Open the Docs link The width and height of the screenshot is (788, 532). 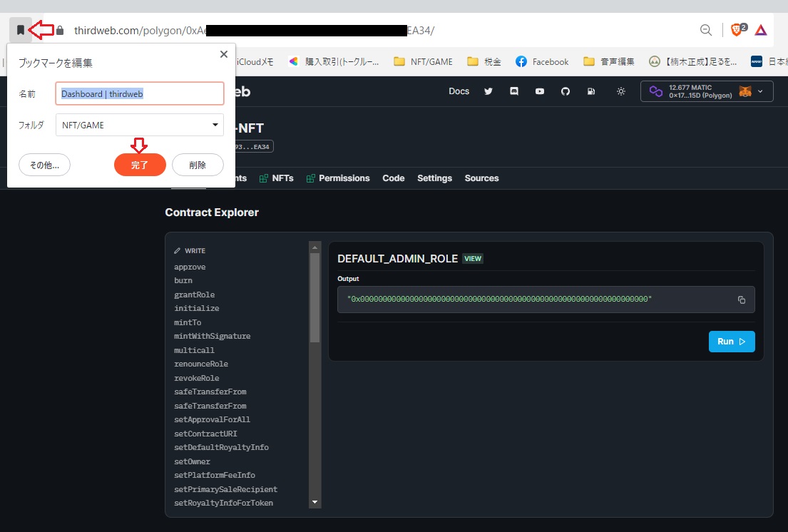pos(459,91)
